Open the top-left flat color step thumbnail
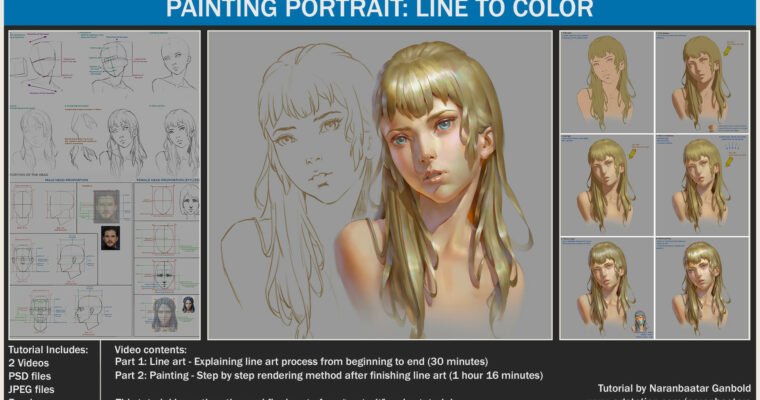Viewport: 760px width, 400px height. [x=606, y=82]
